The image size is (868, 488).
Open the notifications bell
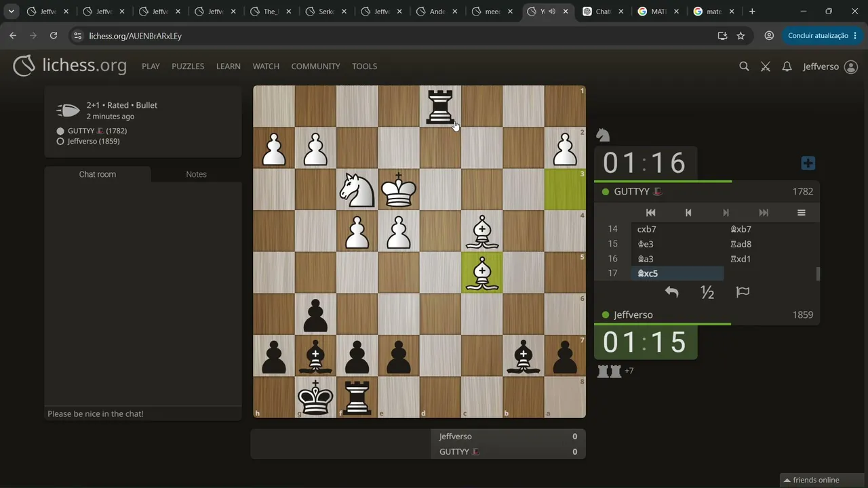[x=787, y=66]
